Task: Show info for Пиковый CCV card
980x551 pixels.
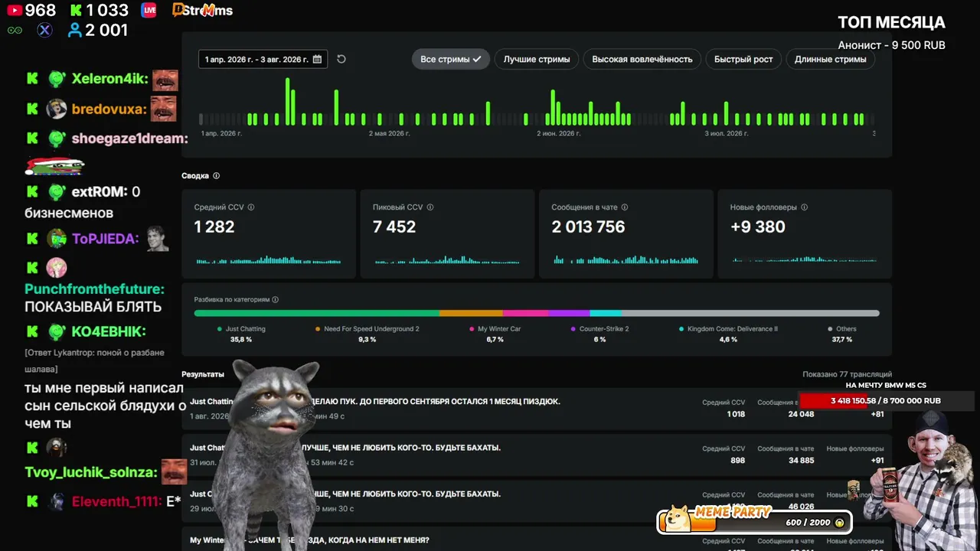Action: click(x=430, y=207)
